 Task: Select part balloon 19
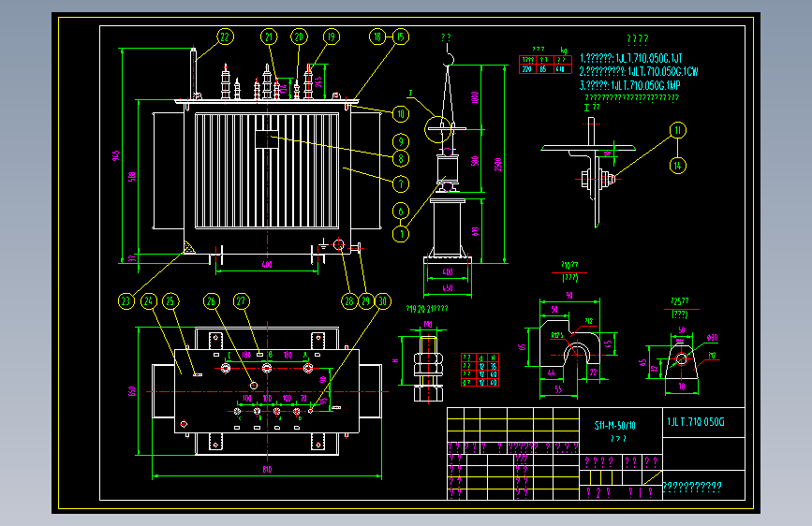point(332,37)
